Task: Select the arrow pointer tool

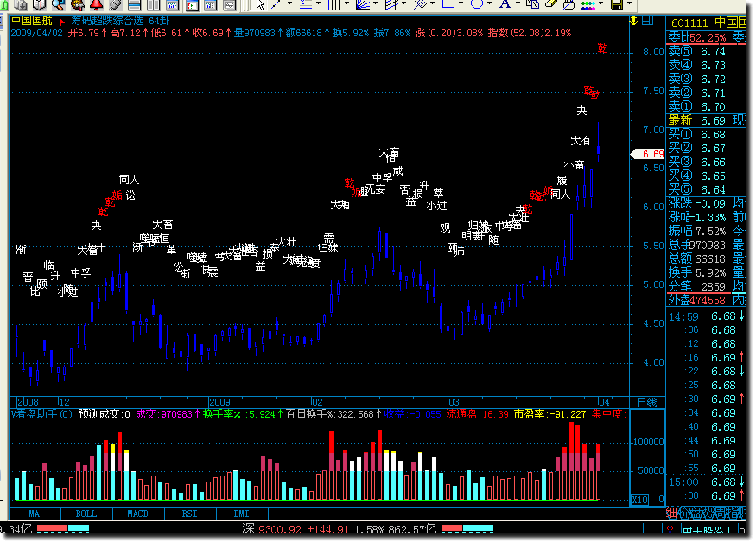Action: point(261,5)
